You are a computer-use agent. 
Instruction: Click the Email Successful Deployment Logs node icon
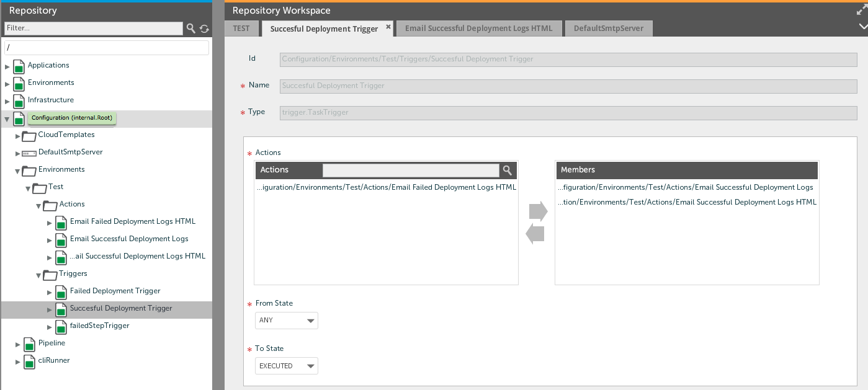(61, 239)
